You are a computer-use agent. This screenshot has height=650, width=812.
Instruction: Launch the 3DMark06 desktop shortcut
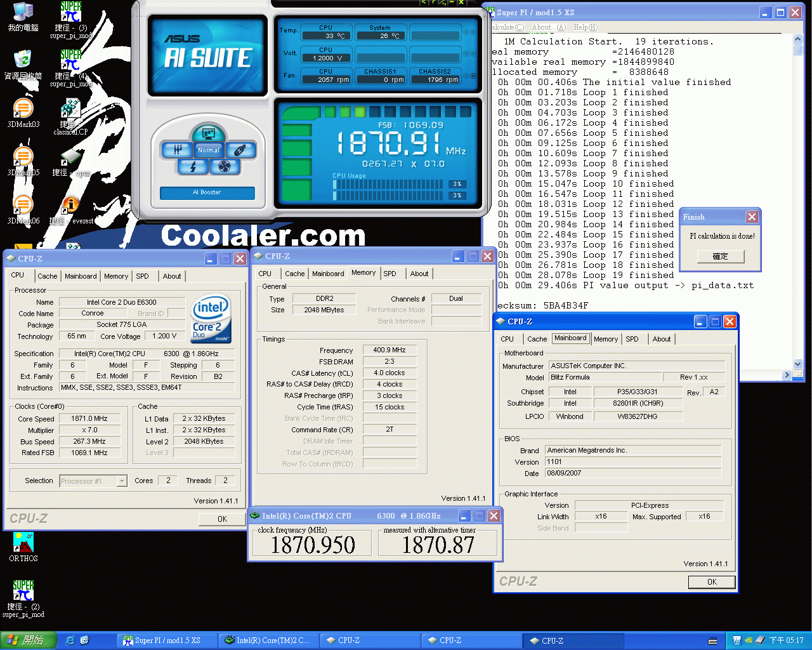[x=23, y=209]
